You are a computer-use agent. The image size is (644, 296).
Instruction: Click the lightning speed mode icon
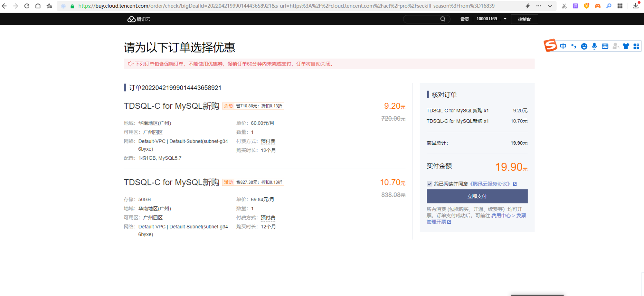(x=528, y=6)
